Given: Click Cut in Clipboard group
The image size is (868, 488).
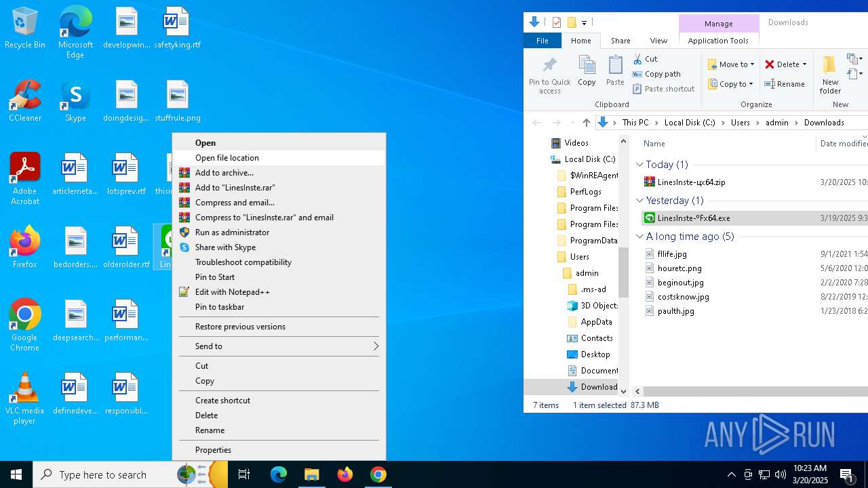Looking at the screenshot, I should point(645,59).
